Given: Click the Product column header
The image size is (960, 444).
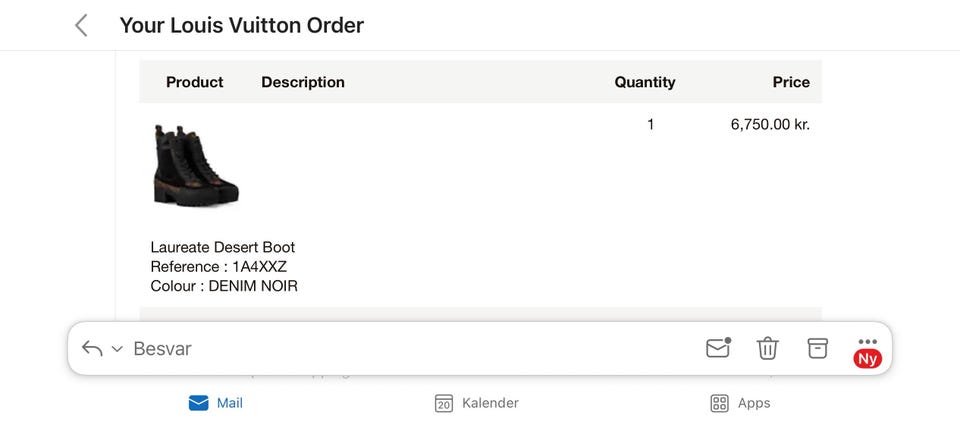Looking at the screenshot, I should tap(195, 82).
